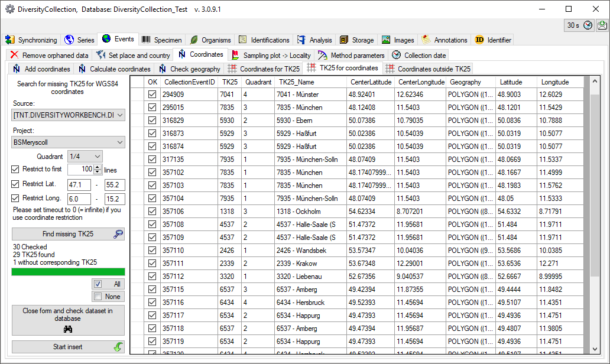
Task: Click the Geography cell for event 357110
Action: [471, 251]
